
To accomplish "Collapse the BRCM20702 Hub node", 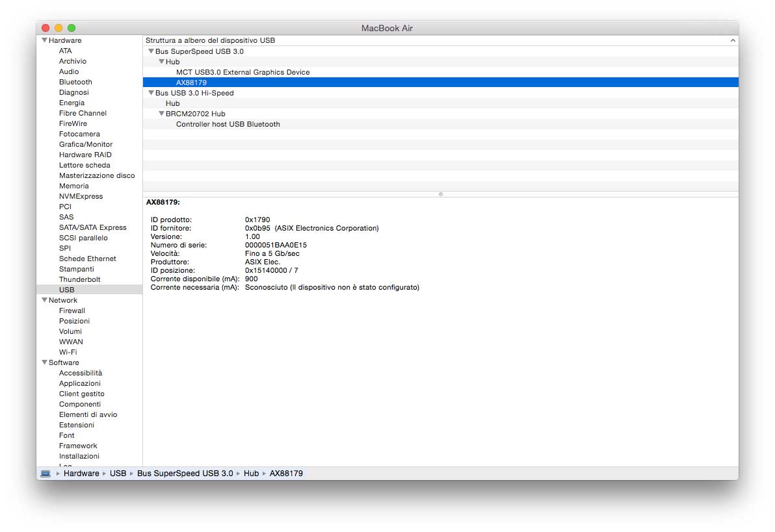I will (x=162, y=113).
